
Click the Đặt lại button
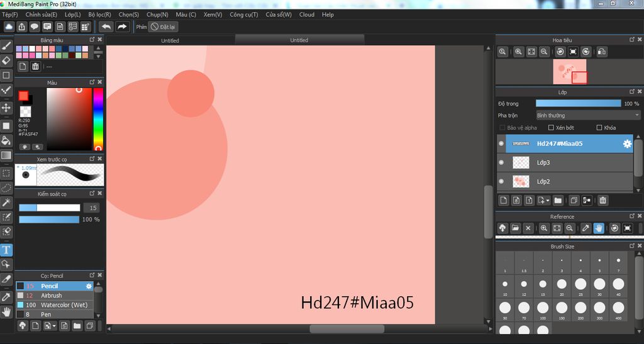(163, 26)
